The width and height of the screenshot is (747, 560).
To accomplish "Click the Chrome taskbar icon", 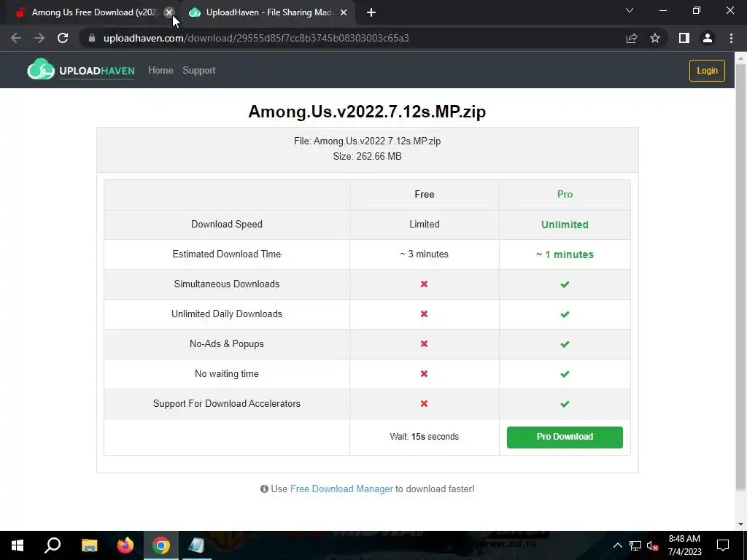I will (x=161, y=545).
